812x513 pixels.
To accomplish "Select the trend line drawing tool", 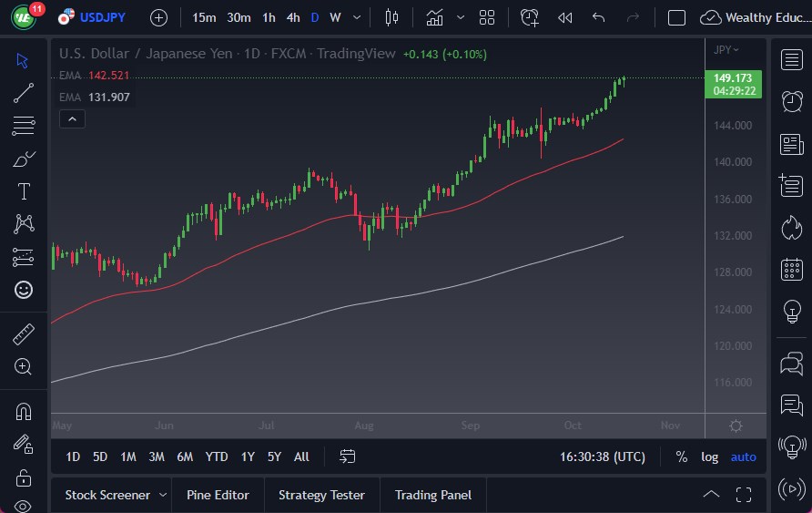I will tap(24, 92).
